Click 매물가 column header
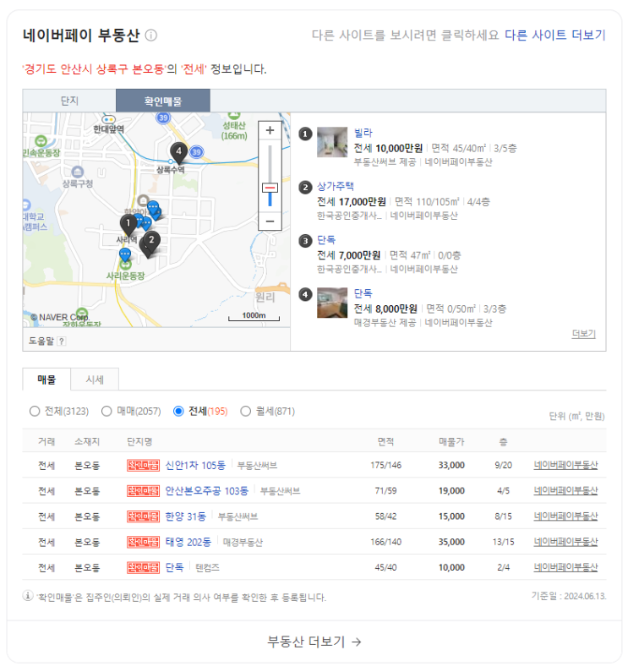This screenshot has height=672, width=628. coord(451,442)
